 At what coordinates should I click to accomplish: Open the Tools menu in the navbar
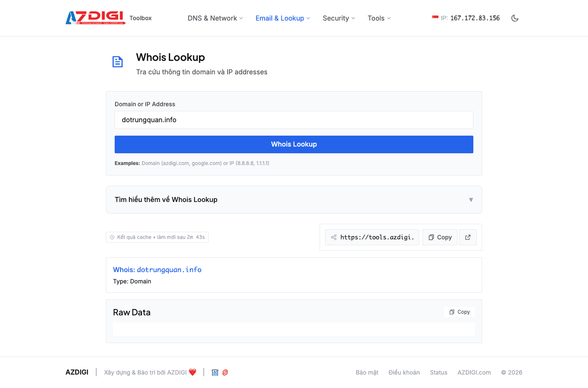click(379, 18)
